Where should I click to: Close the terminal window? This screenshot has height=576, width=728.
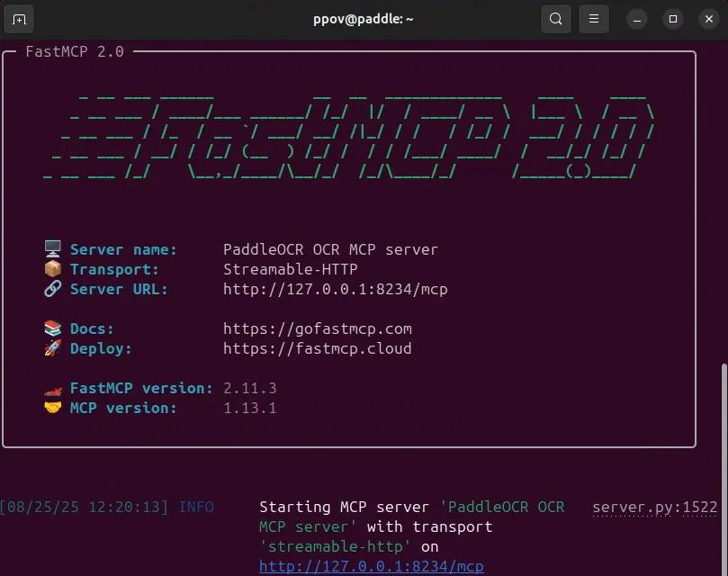pos(708,19)
